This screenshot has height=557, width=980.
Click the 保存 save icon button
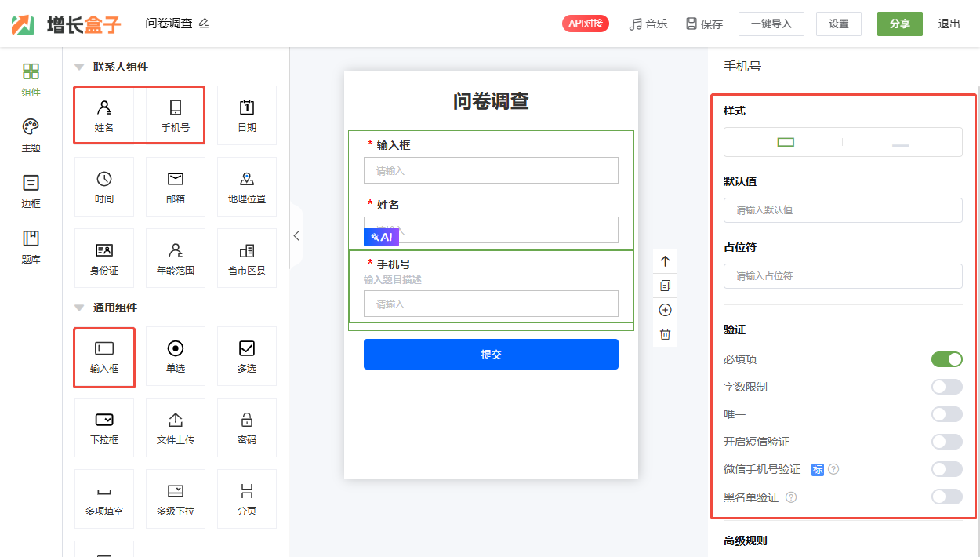[704, 24]
